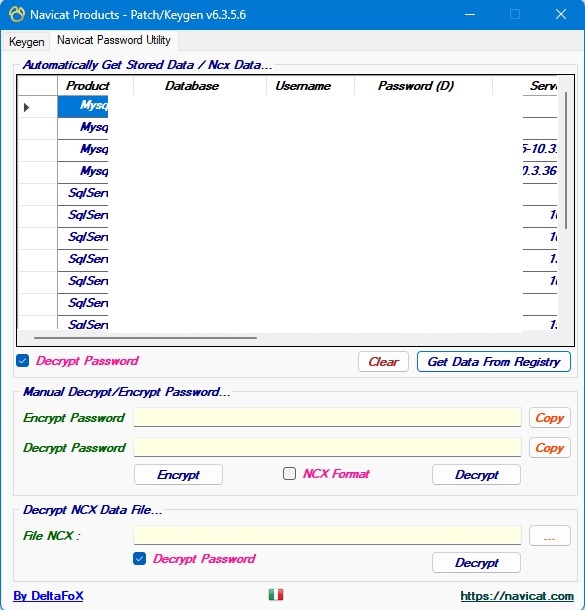Click the Clear button
This screenshot has width=585, height=610.
(383, 362)
